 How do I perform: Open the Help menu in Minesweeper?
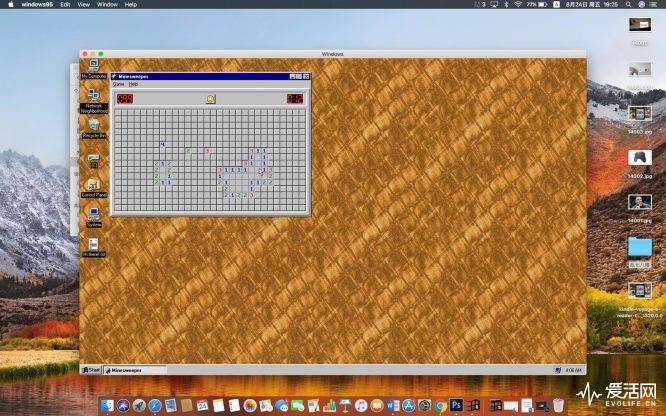(x=133, y=84)
